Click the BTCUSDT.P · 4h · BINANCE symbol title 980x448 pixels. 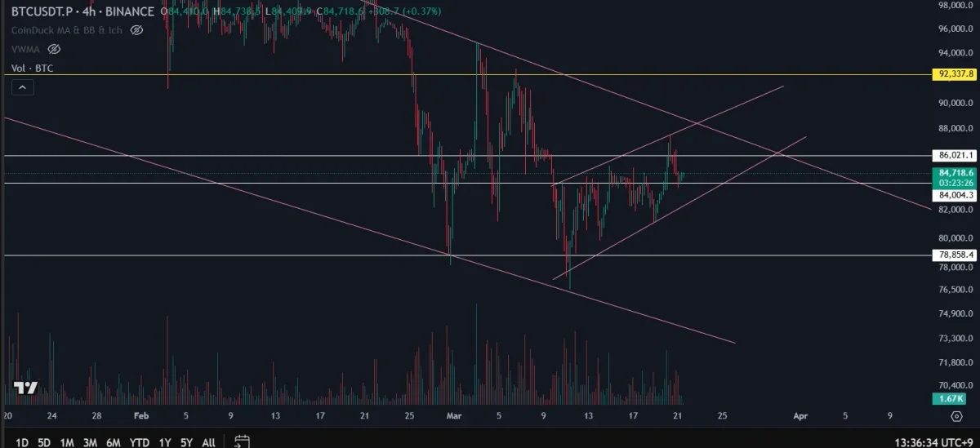pos(82,11)
